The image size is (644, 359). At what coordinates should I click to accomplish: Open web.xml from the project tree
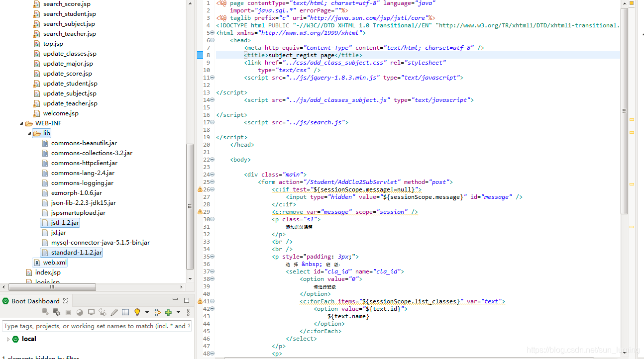(x=56, y=262)
